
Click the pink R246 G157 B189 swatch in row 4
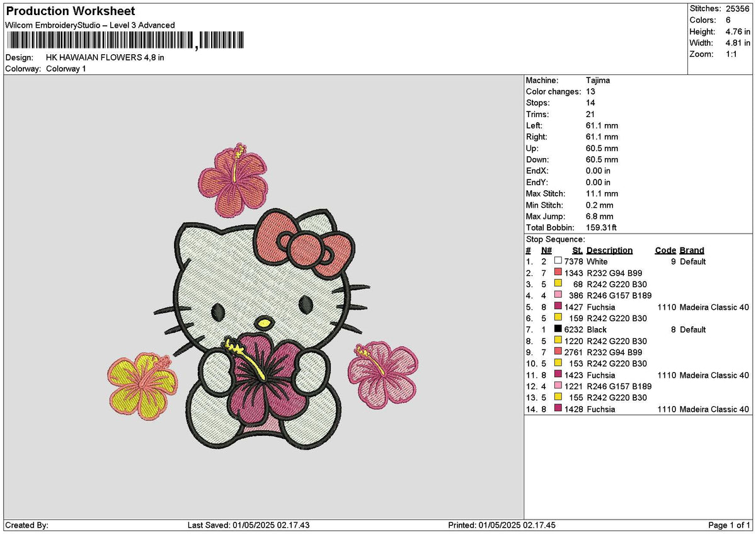coord(558,295)
